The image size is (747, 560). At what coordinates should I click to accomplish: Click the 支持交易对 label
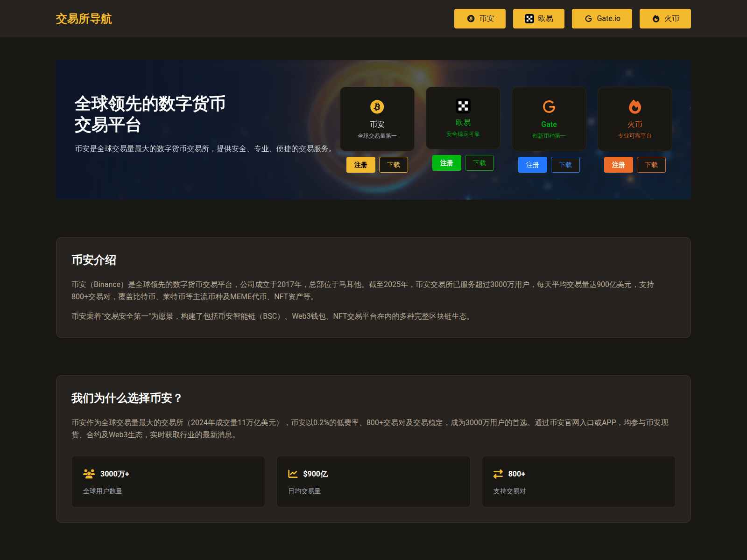point(510,491)
